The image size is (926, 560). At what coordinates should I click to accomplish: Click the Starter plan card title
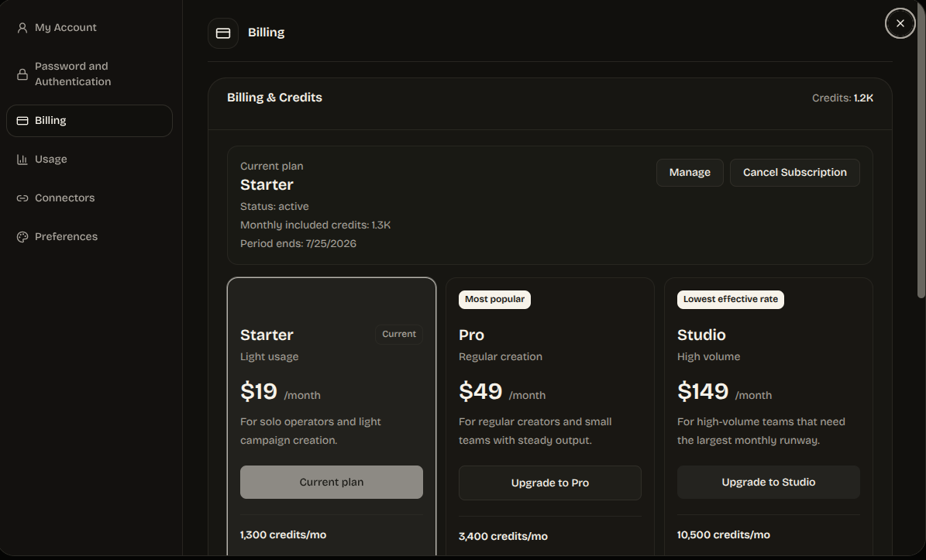pos(267,335)
